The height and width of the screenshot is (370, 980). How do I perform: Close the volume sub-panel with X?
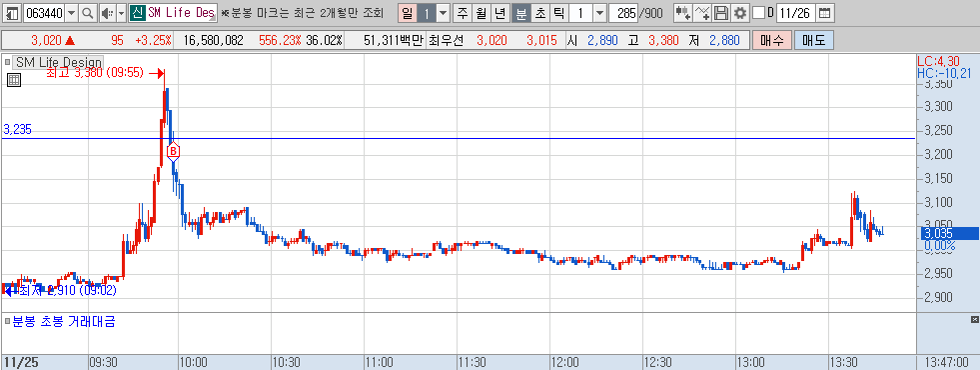click(x=974, y=320)
